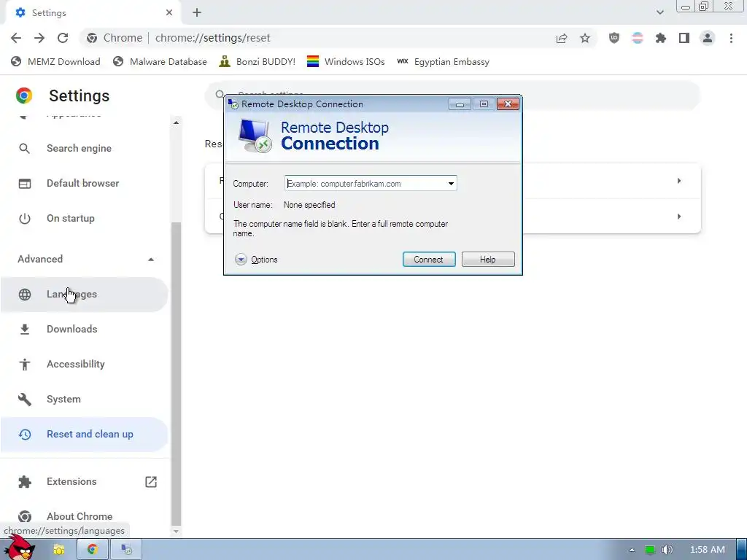Open the volume speaker tray icon
This screenshot has width=747, height=560.
click(667, 550)
